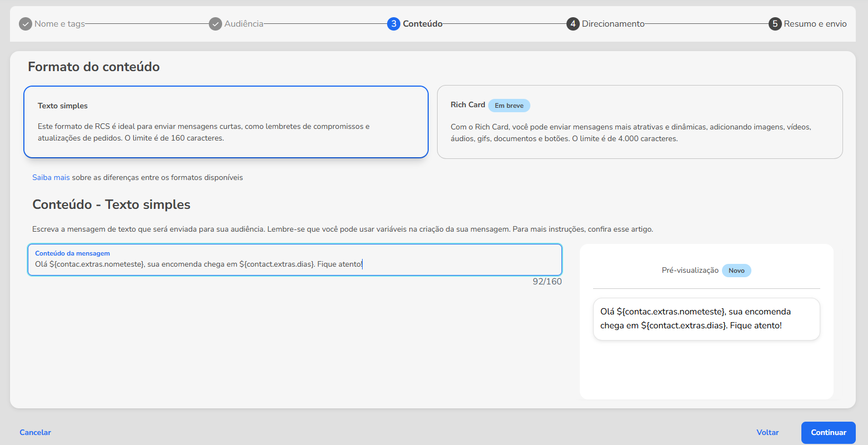Go to the Audiência step label
This screenshot has height=445, width=868.
(244, 24)
